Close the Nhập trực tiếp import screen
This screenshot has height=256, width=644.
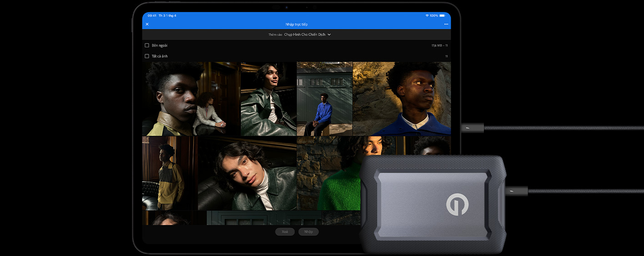pos(147,24)
